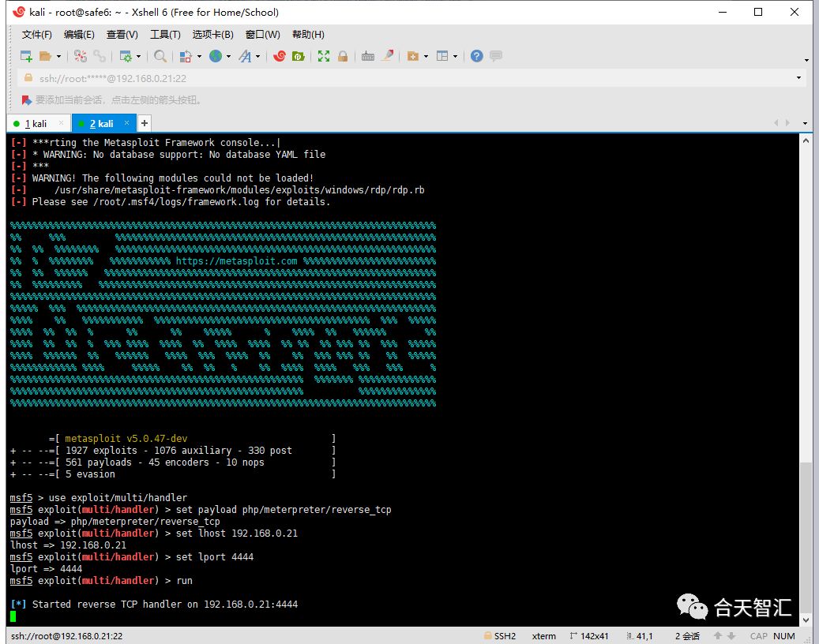Screen dimensions: 819x644
Task: Expand the toolbar overflow arrow at right
Action: (806, 61)
